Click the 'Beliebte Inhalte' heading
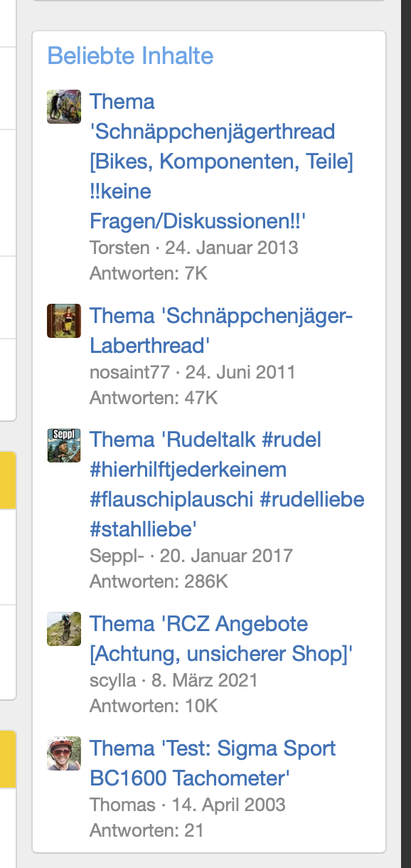411x868 pixels. [x=131, y=56]
